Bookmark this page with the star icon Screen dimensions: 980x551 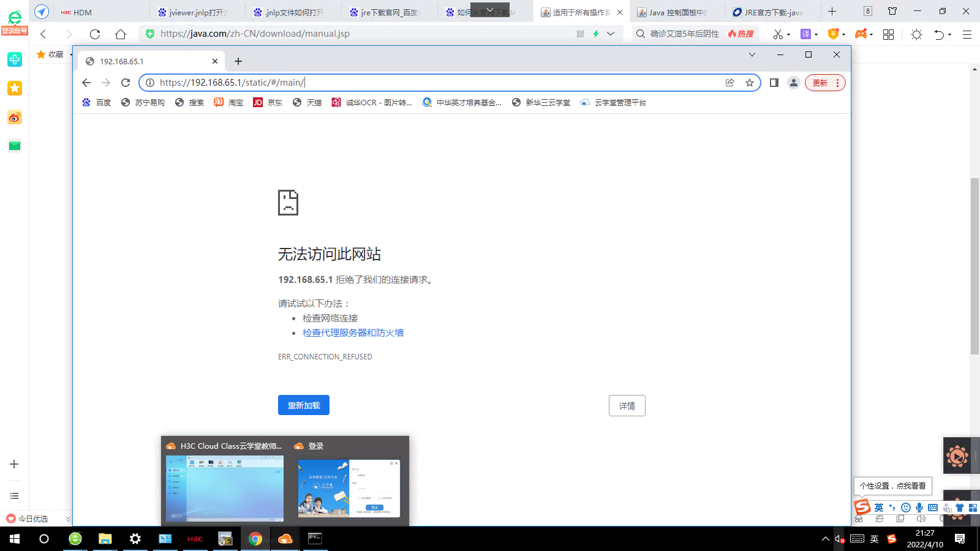pyautogui.click(x=750, y=83)
